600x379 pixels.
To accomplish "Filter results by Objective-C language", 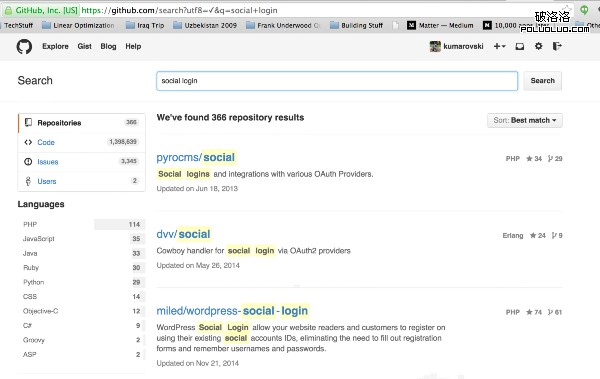I will coord(82,311).
